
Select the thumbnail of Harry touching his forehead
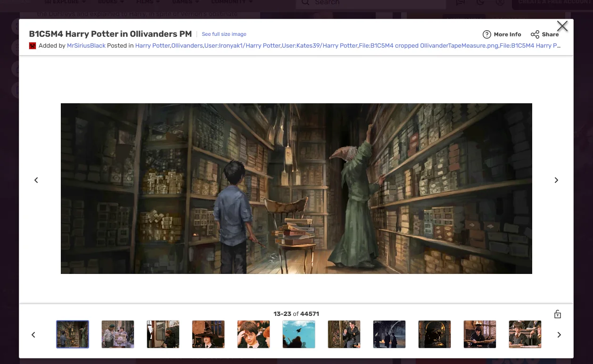click(x=254, y=334)
